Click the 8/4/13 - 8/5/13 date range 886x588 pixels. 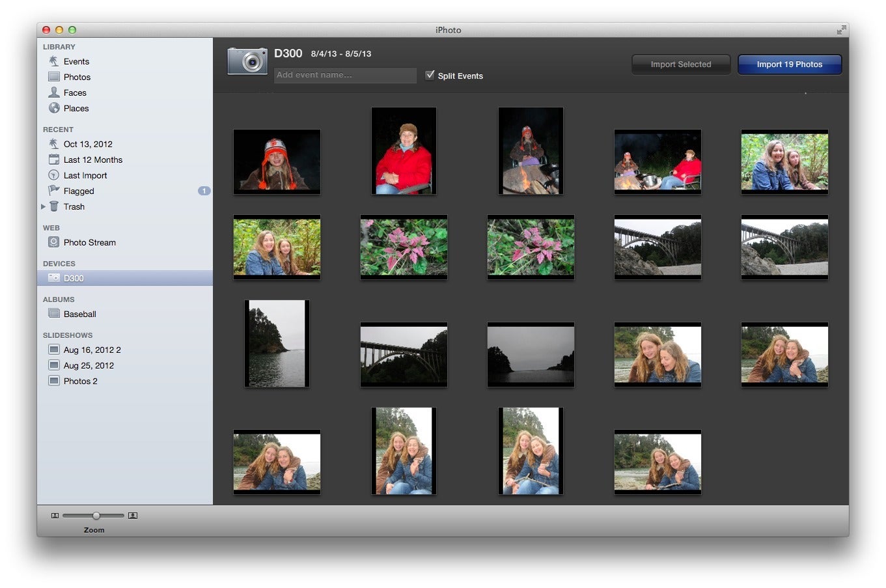(341, 54)
